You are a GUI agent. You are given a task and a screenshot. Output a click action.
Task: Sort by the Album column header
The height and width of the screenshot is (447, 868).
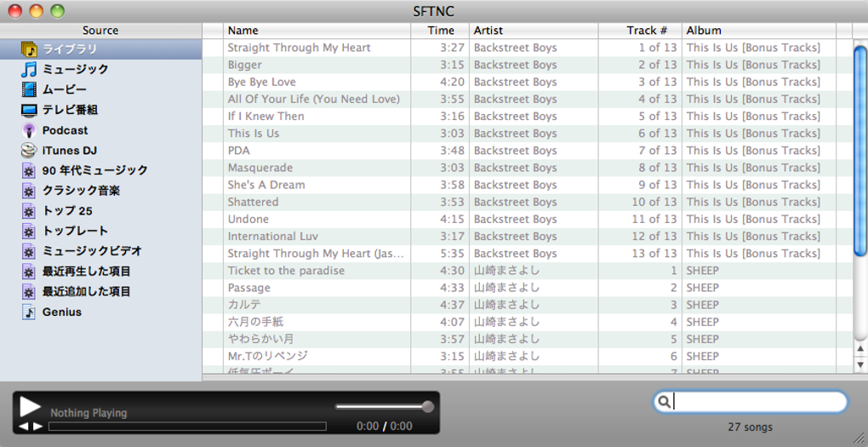coord(759,31)
